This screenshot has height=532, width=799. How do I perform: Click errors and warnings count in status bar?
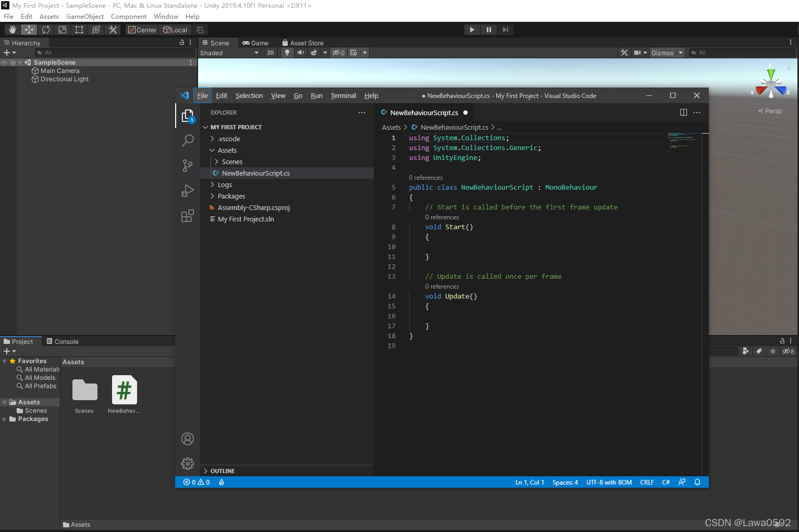(196, 482)
